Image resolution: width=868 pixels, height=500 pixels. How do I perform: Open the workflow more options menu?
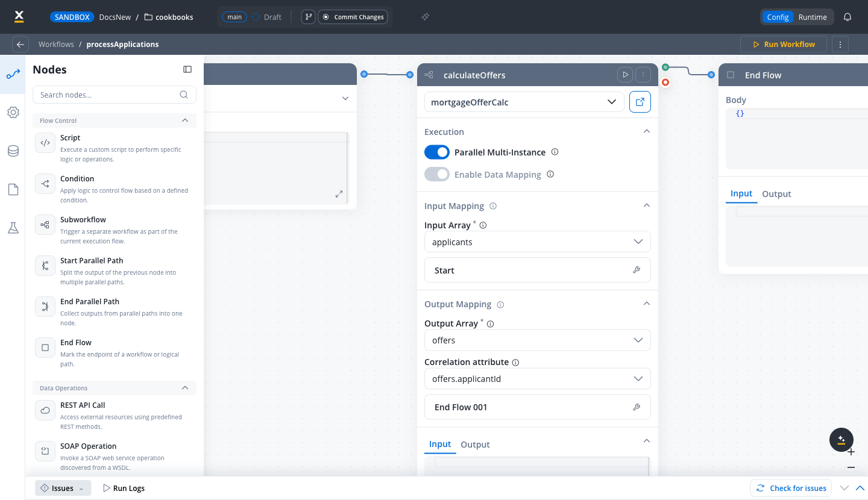tap(840, 44)
